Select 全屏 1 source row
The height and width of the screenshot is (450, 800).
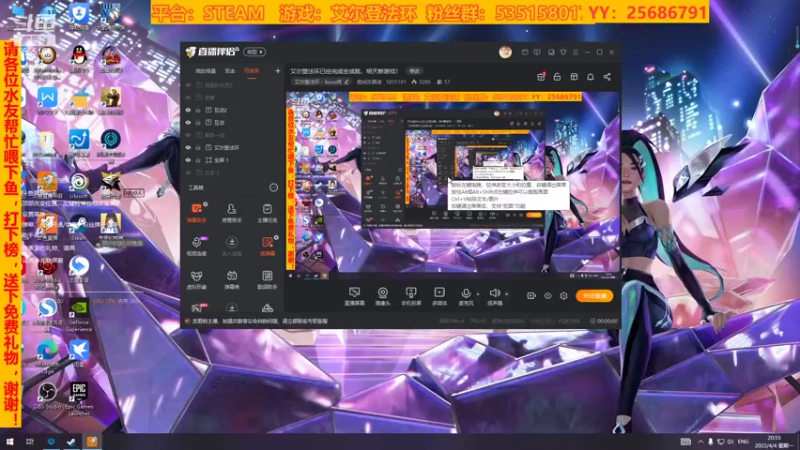click(x=233, y=160)
